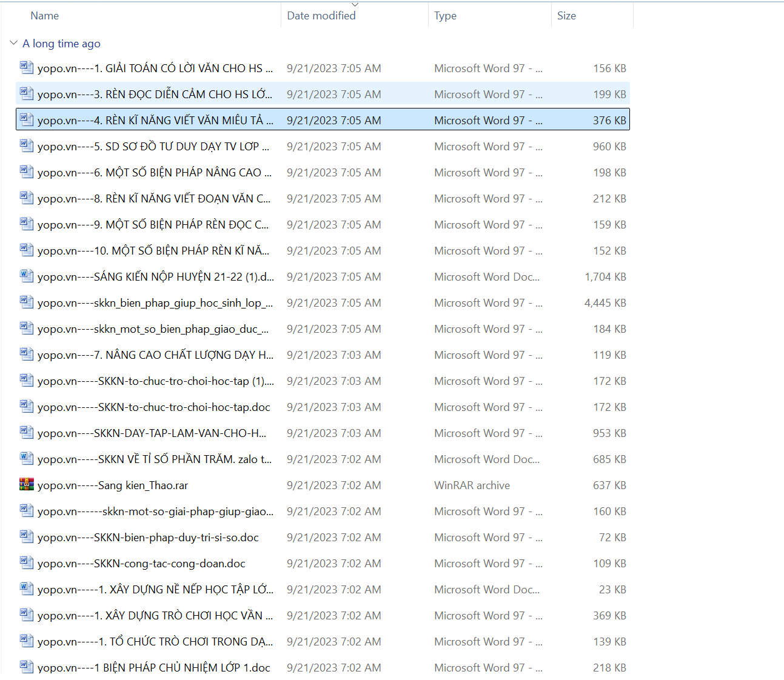Select file name '5. SD SƠ ĐỒ TƯ DUY DẠY TV'
The image size is (784, 680).
pyautogui.click(x=153, y=147)
